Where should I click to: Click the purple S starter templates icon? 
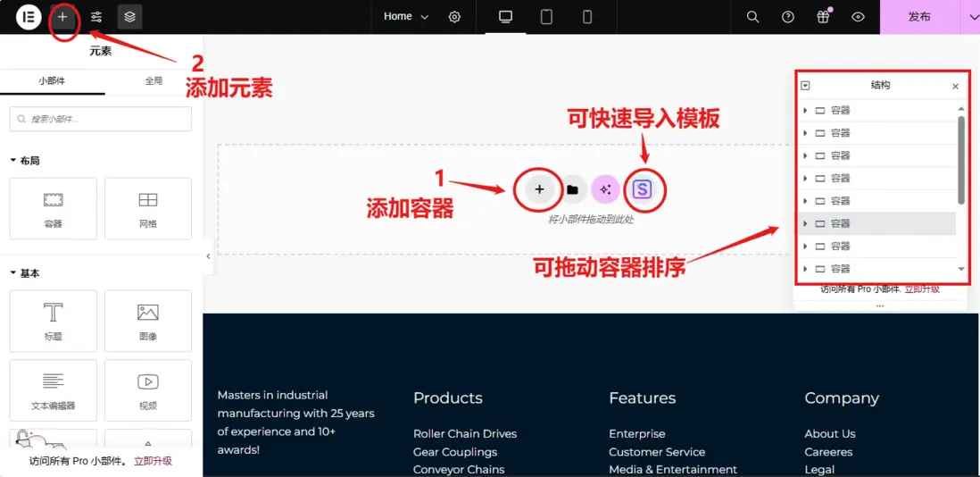pos(642,189)
